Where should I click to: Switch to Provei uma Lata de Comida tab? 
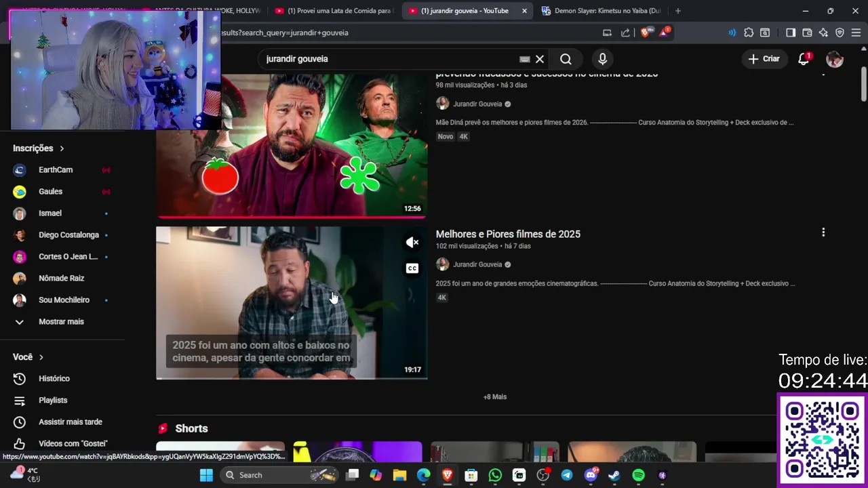point(334,11)
